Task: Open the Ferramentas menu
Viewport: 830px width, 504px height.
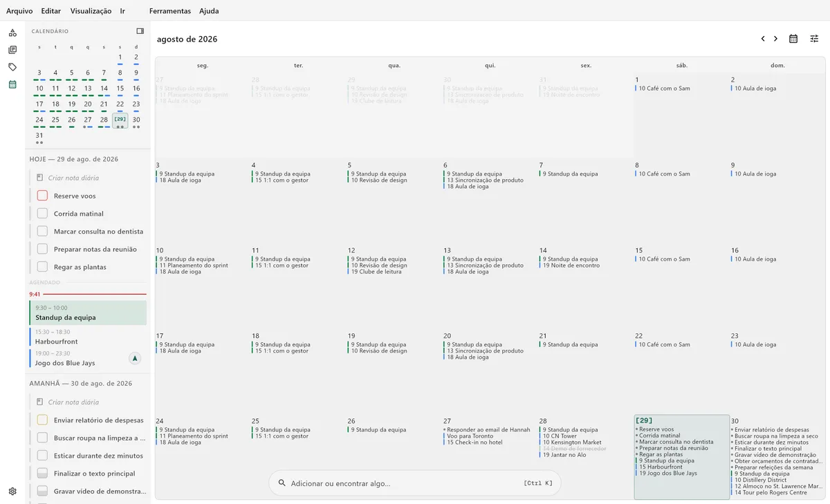Action: (170, 11)
